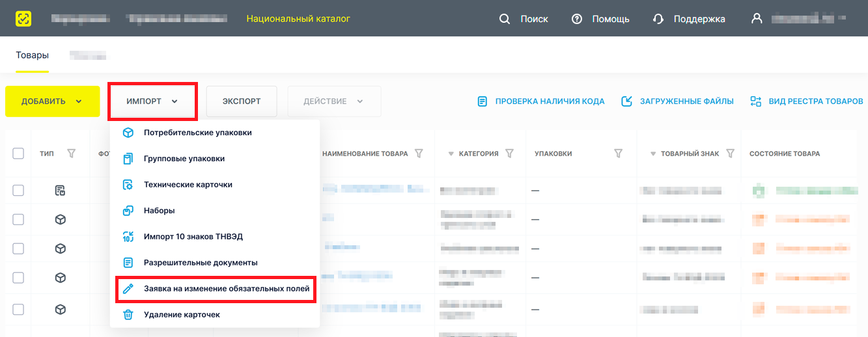Viewport: 868px width, 337px height.
Task: Check the fifth product row checkbox
Action: click(x=18, y=309)
